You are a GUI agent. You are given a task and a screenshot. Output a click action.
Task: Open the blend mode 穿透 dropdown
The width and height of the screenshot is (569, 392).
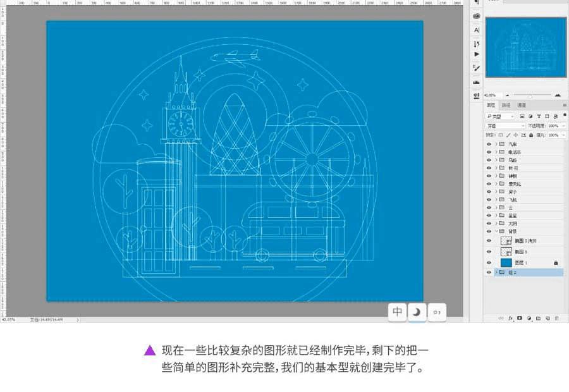(x=506, y=126)
